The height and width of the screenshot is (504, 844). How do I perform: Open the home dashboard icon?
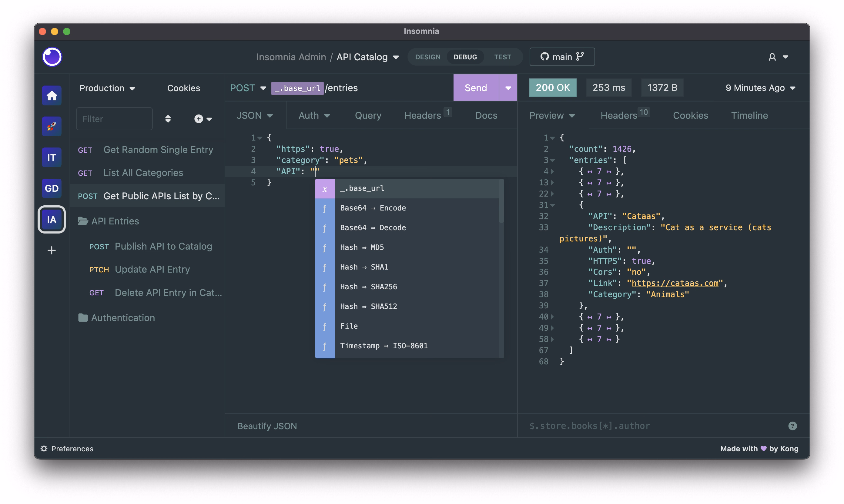pyautogui.click(x=52, y=95)
